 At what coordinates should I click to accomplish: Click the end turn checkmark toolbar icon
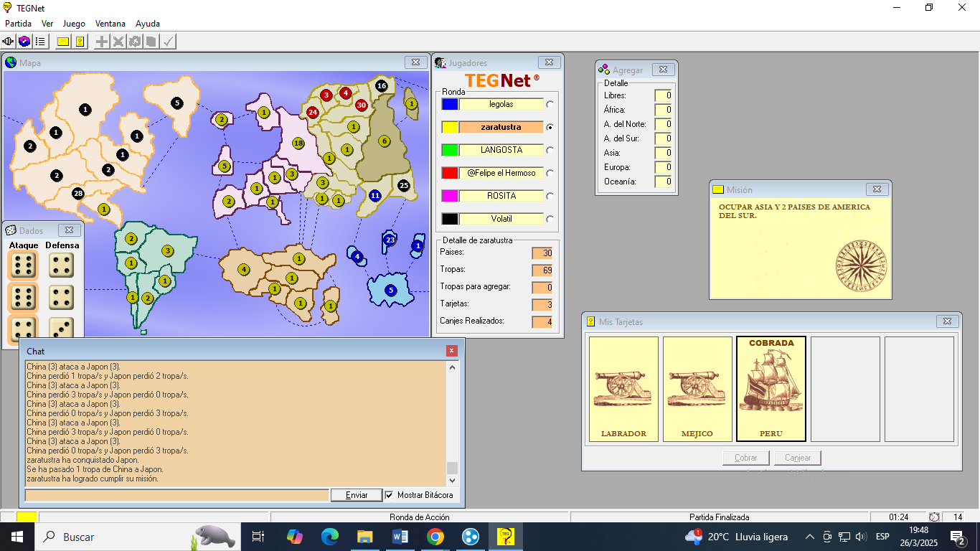pos(168,42)
